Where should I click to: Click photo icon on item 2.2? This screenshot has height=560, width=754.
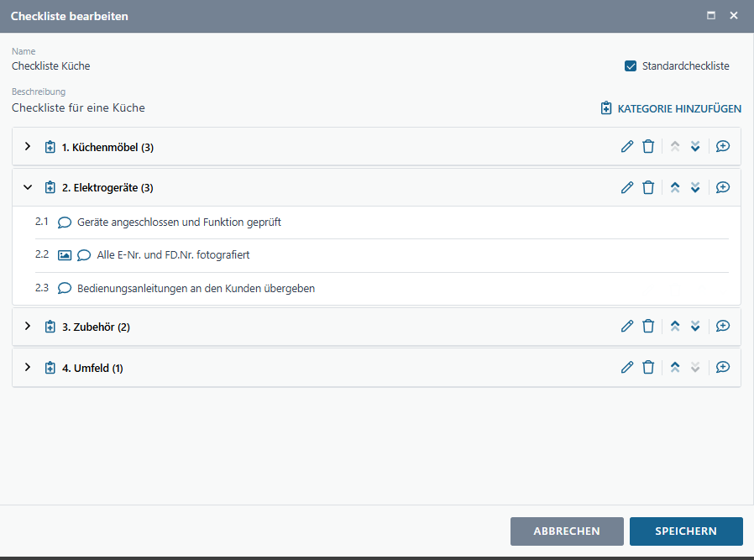tap(65, 255)
